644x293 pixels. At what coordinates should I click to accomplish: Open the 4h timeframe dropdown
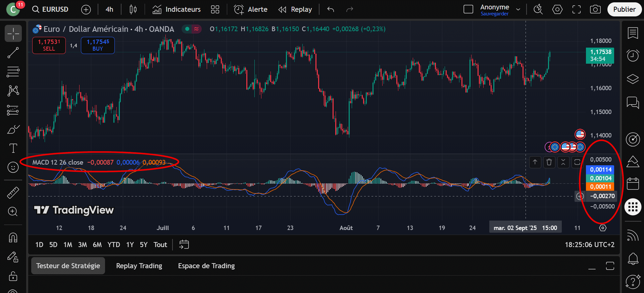[x=109, y=9]
